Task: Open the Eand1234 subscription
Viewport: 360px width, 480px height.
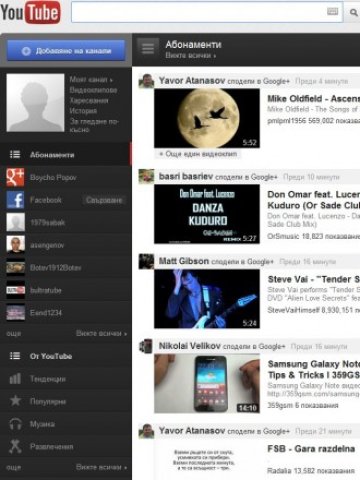Action: pos(46,313)
